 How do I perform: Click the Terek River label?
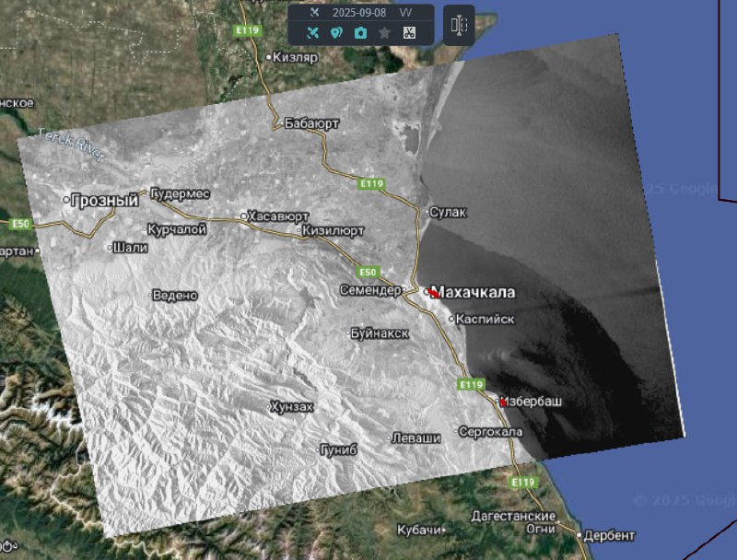click(x=72, y=145)
